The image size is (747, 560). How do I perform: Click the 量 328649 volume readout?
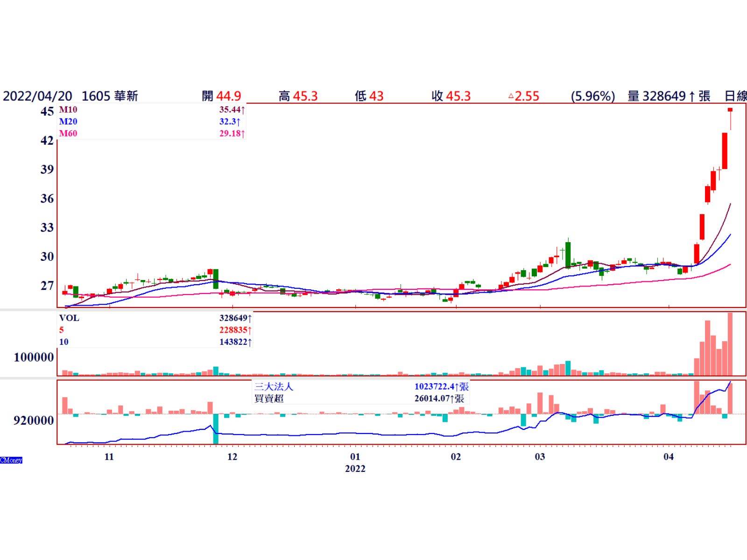pyautogui.click(x=669, y=96)
